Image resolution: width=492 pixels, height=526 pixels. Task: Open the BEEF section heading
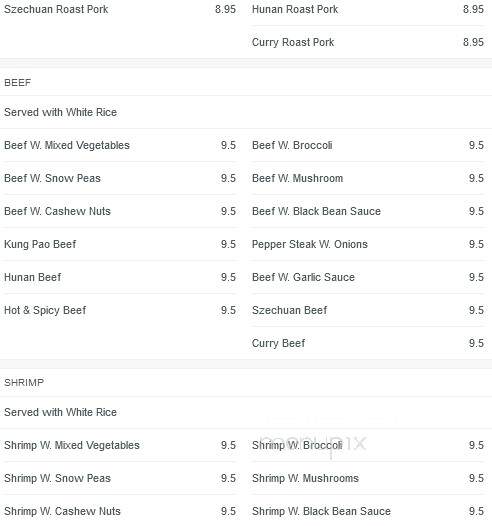[x=17, y=83]
